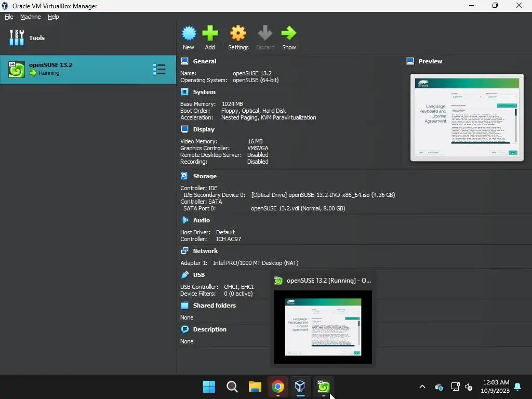The height and width of the screenshot is (399, 532).
Task: Click the OHCI, EHCI USB controller value
Action: pos(239,287)
